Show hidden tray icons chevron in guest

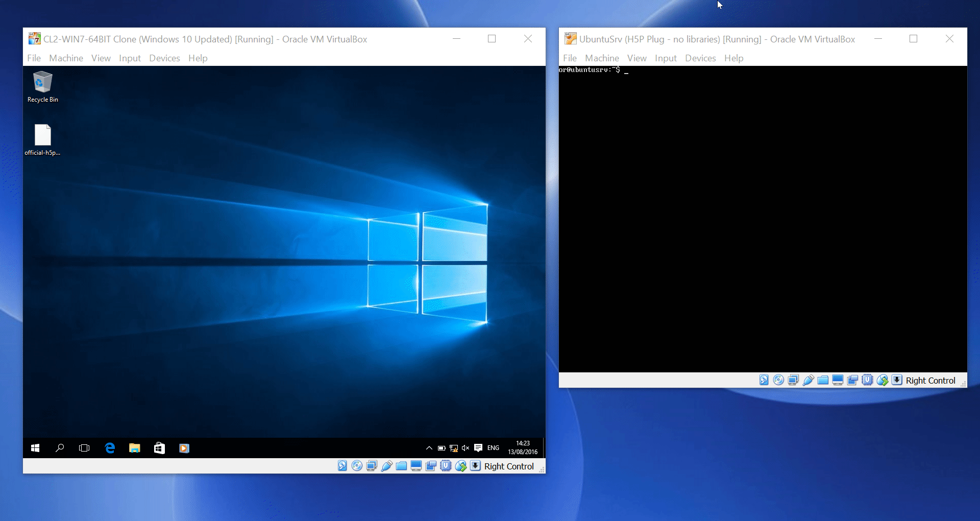coord(429,448)
